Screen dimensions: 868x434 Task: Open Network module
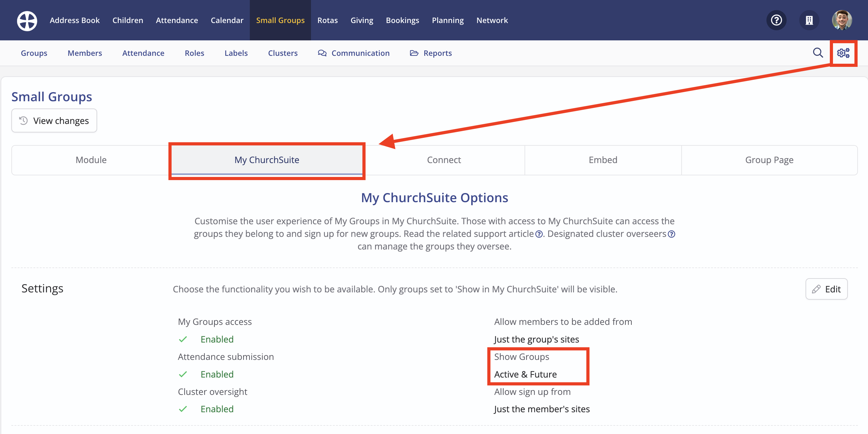492,20
